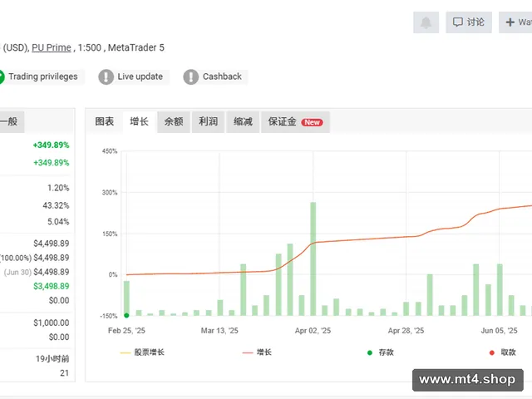This screenshot has width=532, height=399.
Task: Click the notification bell icon
Action: (426, 22)
